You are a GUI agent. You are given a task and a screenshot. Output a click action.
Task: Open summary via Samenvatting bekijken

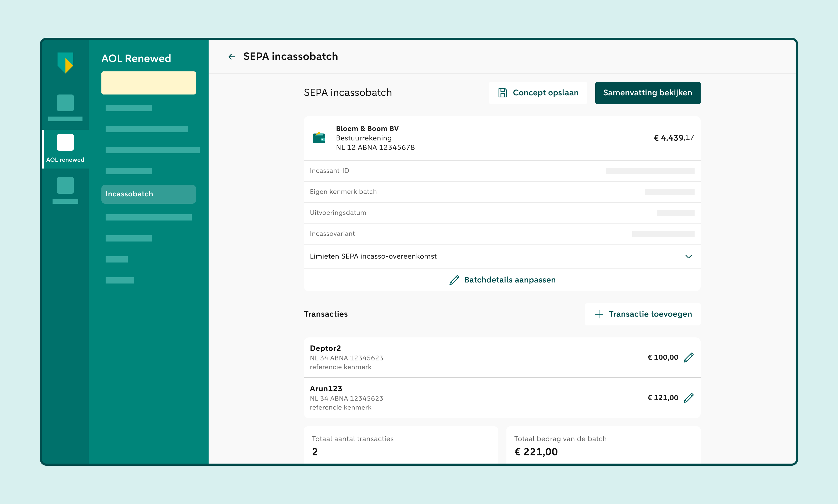coord(648,93)
